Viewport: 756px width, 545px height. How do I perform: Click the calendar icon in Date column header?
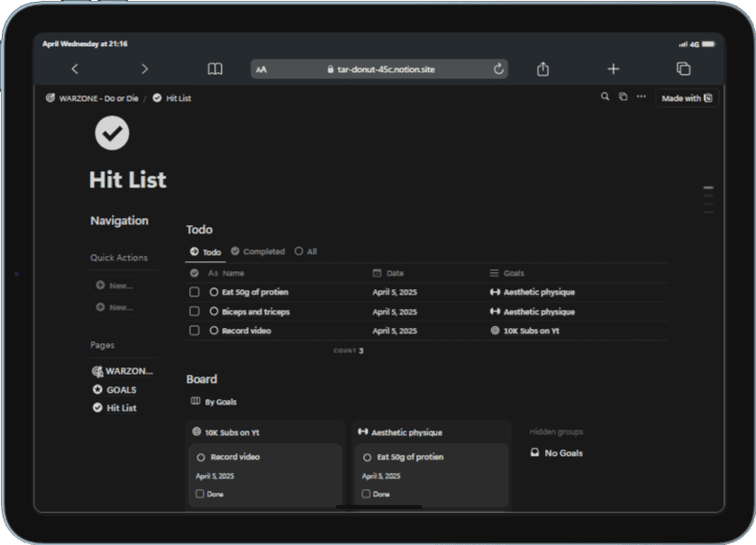(x=377, y=273)
